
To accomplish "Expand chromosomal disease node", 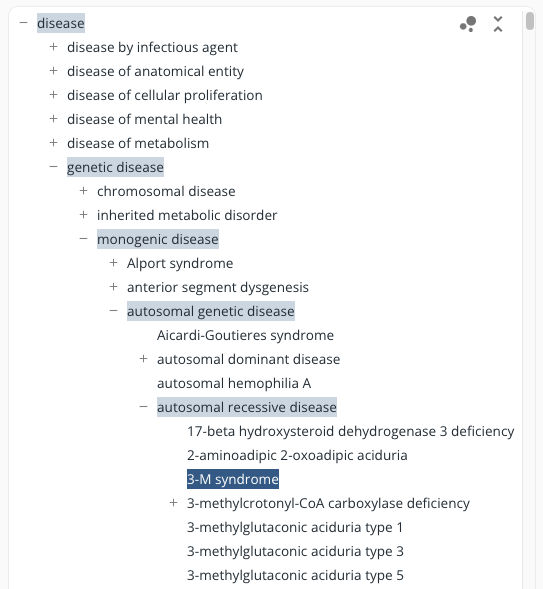I will click(x=83, y=191).
